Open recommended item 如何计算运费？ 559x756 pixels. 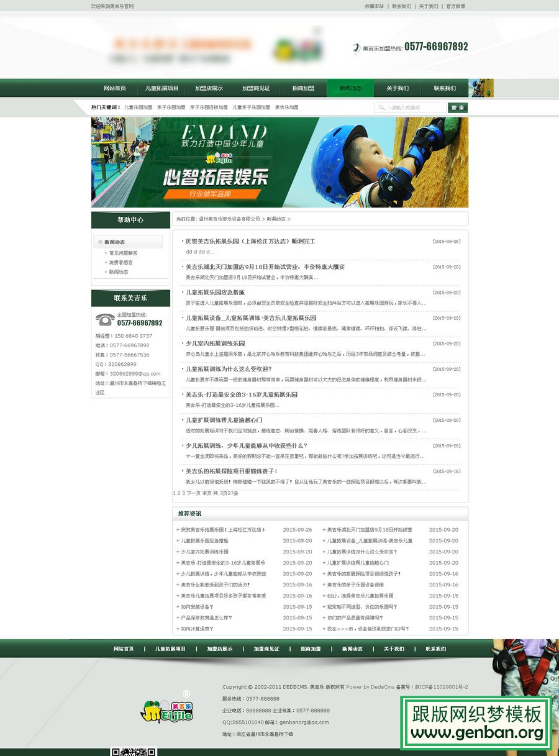[197, 629]
